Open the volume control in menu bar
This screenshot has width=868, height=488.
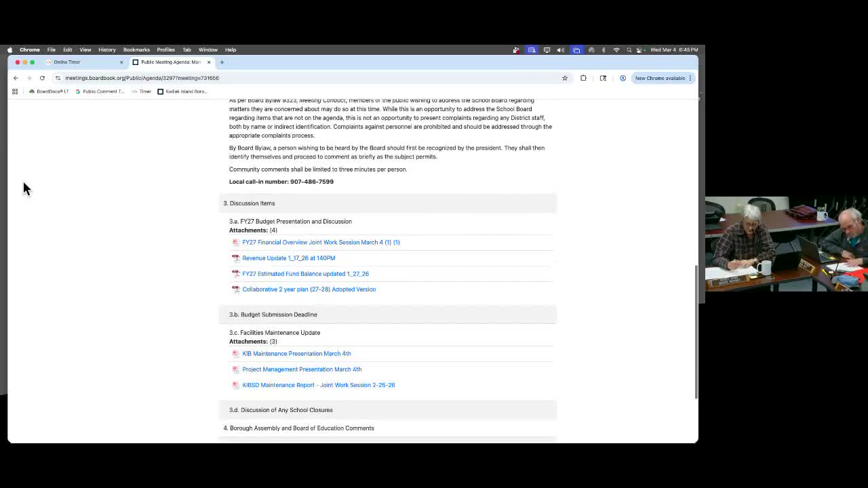(x=560, y=49)
